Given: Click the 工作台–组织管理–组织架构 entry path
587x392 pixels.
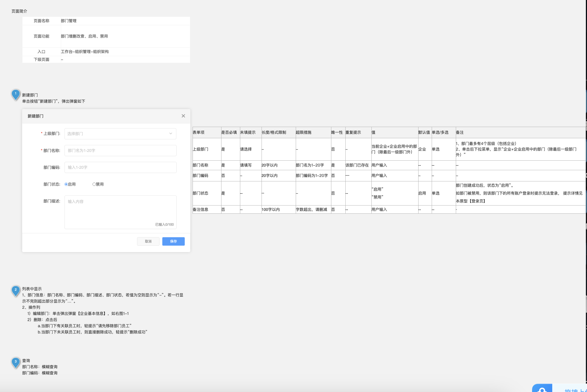Looking at the screenshot, I should [85, 52].
